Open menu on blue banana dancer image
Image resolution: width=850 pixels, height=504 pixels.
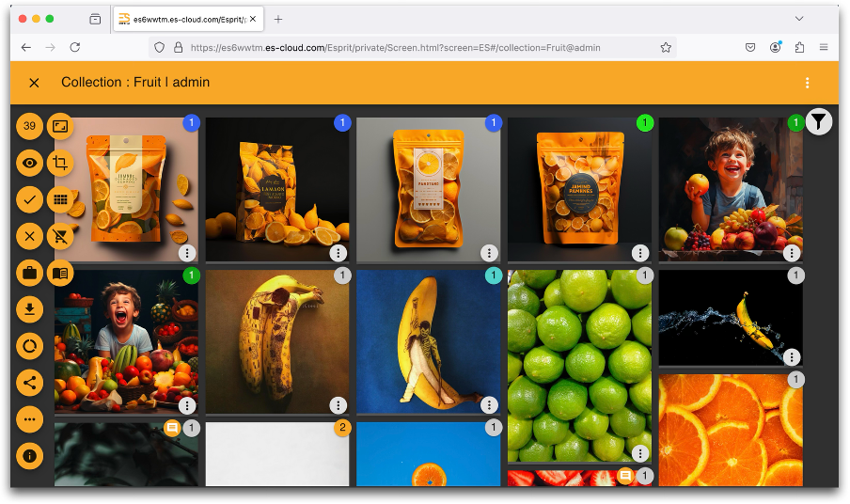click(489, 405)
